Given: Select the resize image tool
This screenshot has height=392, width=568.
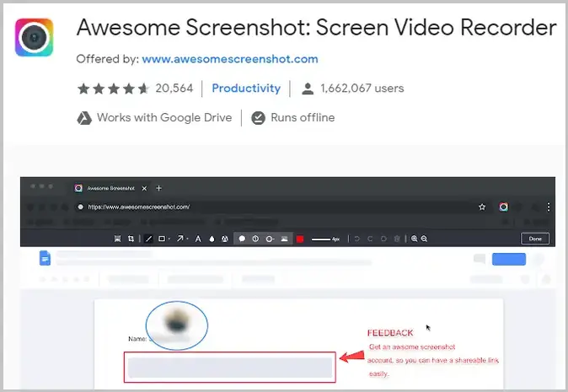Looking at the screenshot, I should coord(117,239).
